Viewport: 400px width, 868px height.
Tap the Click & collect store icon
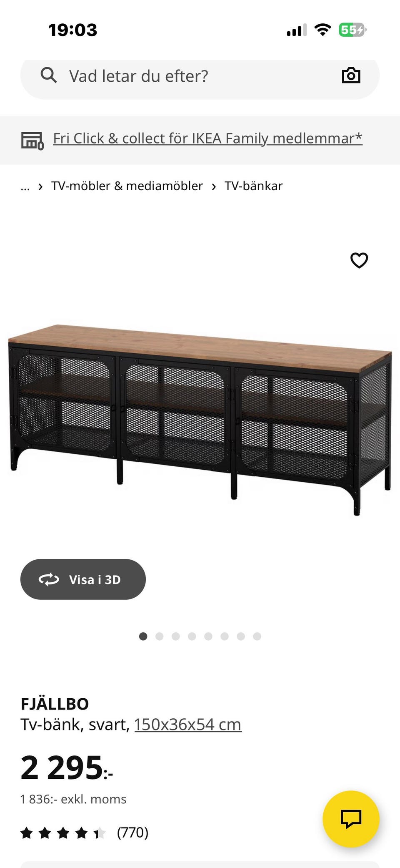click(32, 141)
